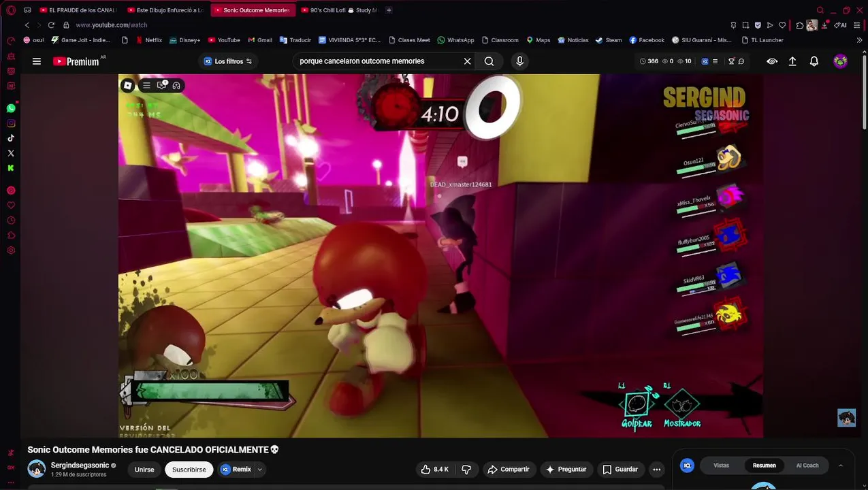
Task: Clear the search box with the X
Action: pos(467,61)
